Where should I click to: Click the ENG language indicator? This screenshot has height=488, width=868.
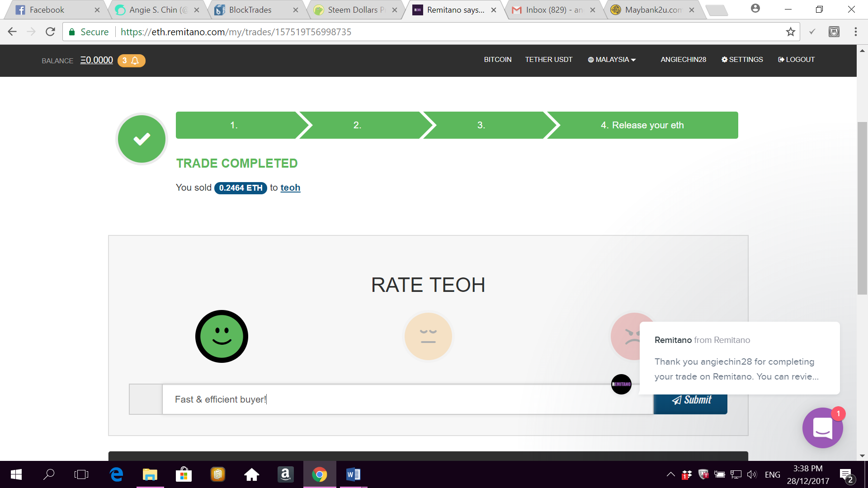point(773,474)
